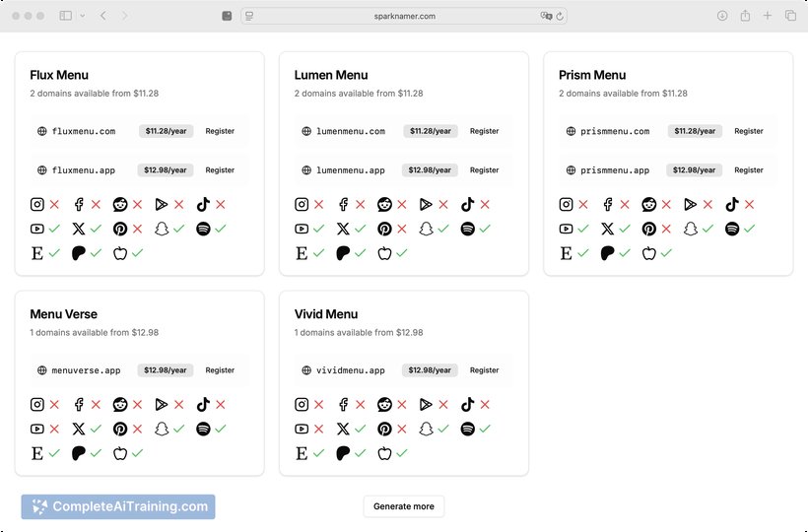Open CompleteAiTraining.com banner link

(118, 506)
